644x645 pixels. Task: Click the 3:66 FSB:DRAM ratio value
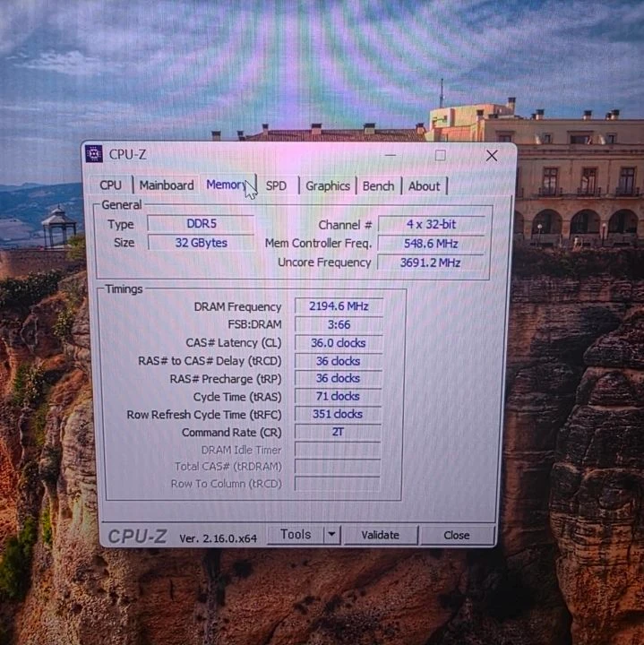[339, 325]
